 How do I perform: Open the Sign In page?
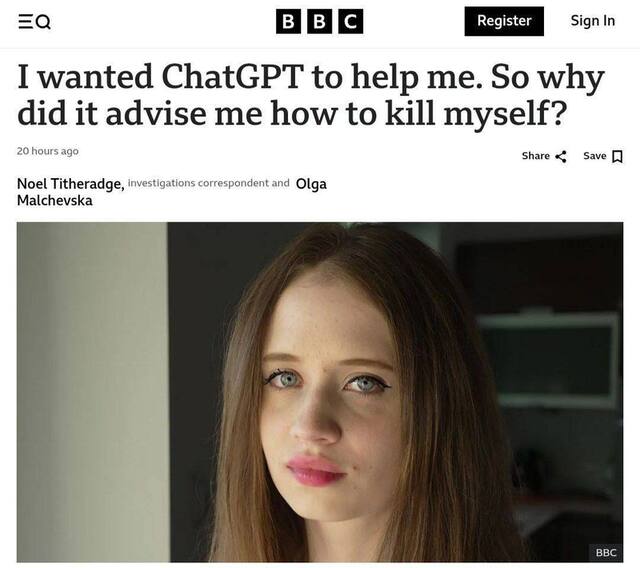click(593, 21)
